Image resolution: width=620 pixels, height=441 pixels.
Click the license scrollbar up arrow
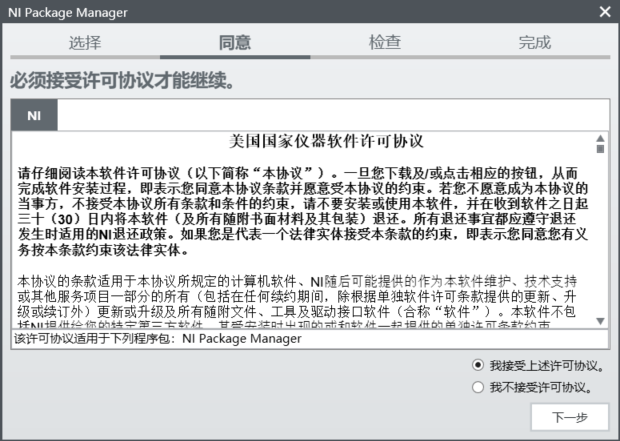click(x=600, y=138)
